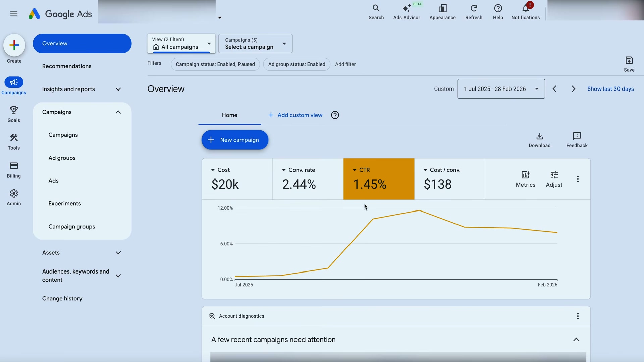The image size is (644, 362).
Task: Save the current view
Action: (629, 64)
